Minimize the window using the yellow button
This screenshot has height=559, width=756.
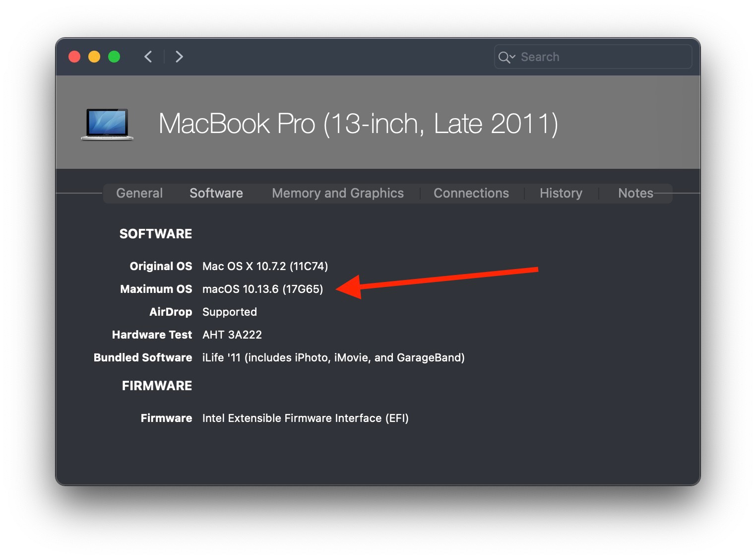94,57
